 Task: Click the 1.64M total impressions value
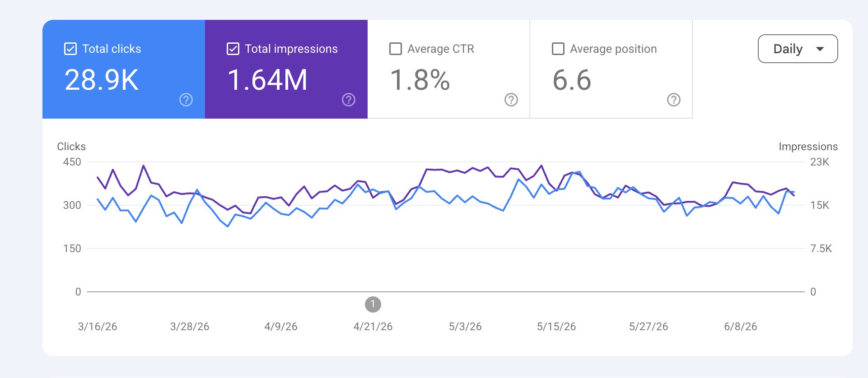[267, 80]
